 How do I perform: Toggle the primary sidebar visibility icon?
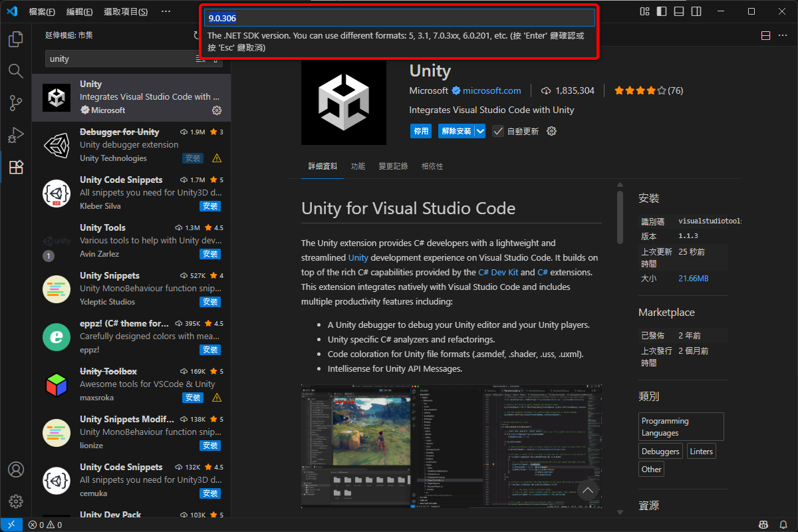(662, 11)
